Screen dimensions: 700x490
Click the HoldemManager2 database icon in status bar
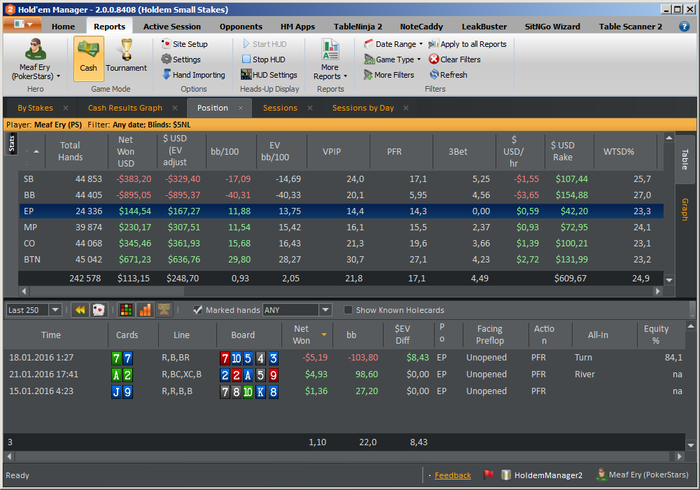pos(506,475)
